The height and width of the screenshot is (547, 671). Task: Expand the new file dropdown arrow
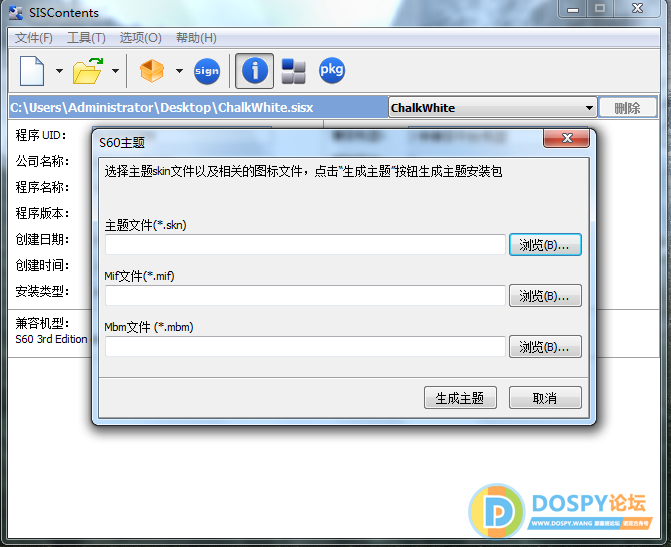59,72
